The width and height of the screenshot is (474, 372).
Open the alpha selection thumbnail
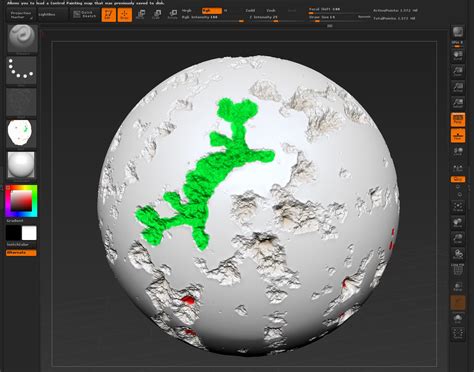(21, 102)
